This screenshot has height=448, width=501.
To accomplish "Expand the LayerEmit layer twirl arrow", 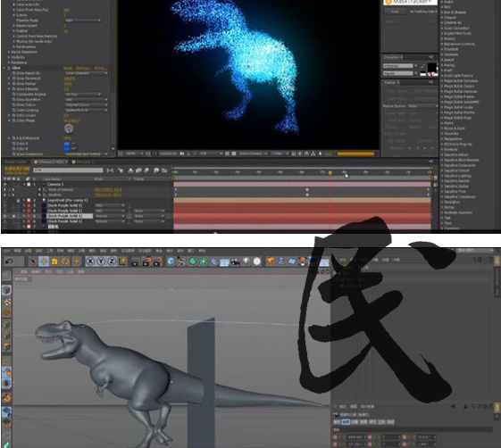I will (24, 200).
